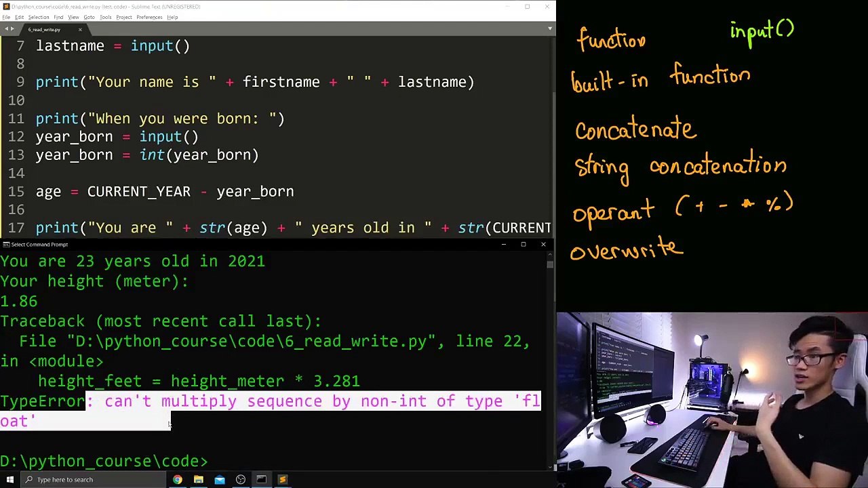The image size is (868, 488).
Task: Click the Command Prompt vertical scrollbar
Action: [x=550, y=359]
